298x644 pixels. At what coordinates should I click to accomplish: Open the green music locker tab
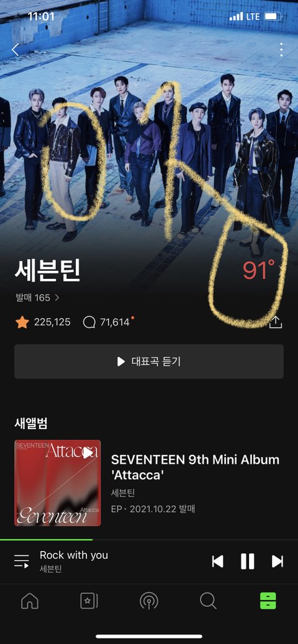pos(268,601)
